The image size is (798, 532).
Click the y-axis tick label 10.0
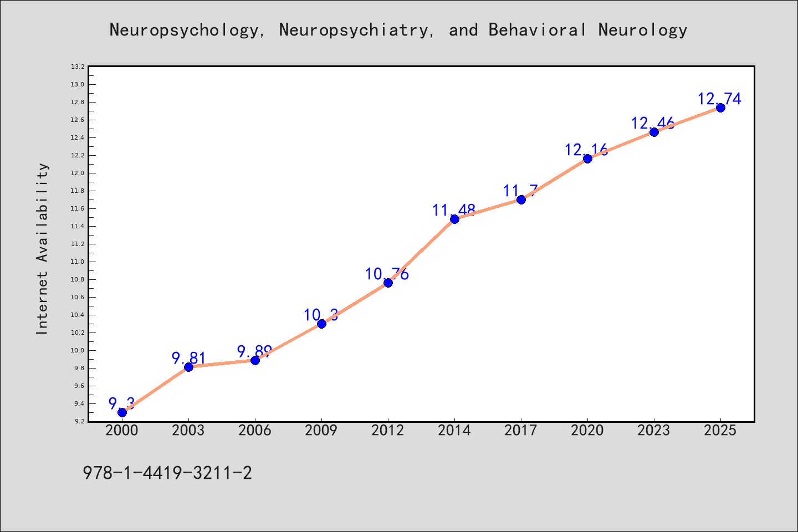[x=78, y=350]
